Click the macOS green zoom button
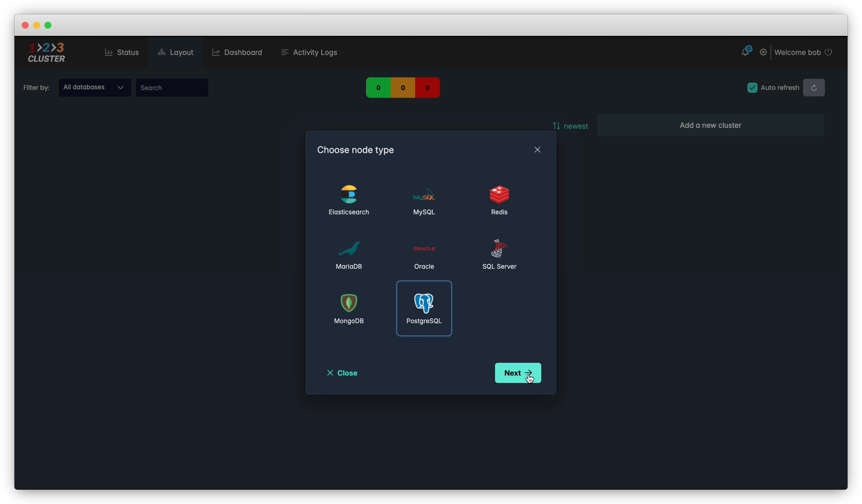Image resolution: width=862 pixels, height=504 pixels. click(48, 25)
